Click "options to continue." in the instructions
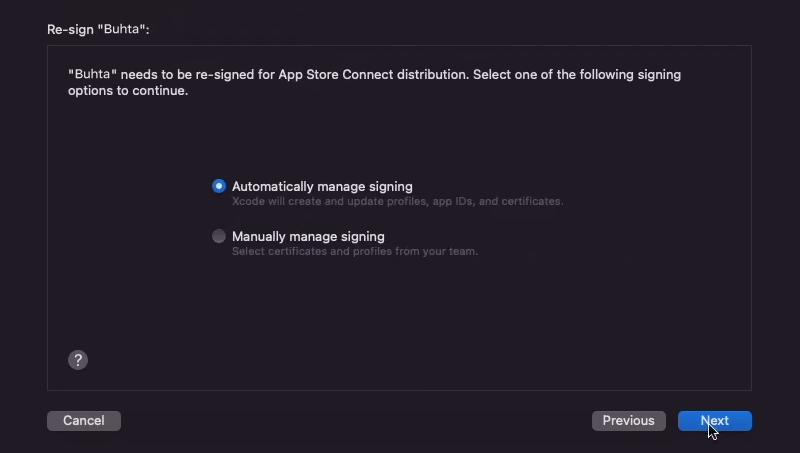The image size is (800, 453). click(x=128, y=91)
